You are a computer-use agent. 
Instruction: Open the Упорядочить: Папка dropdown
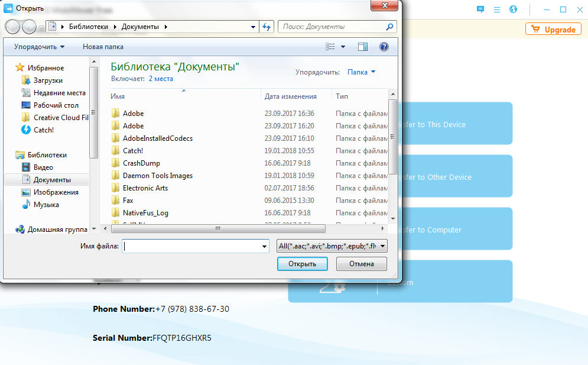(x=361, y=72)
